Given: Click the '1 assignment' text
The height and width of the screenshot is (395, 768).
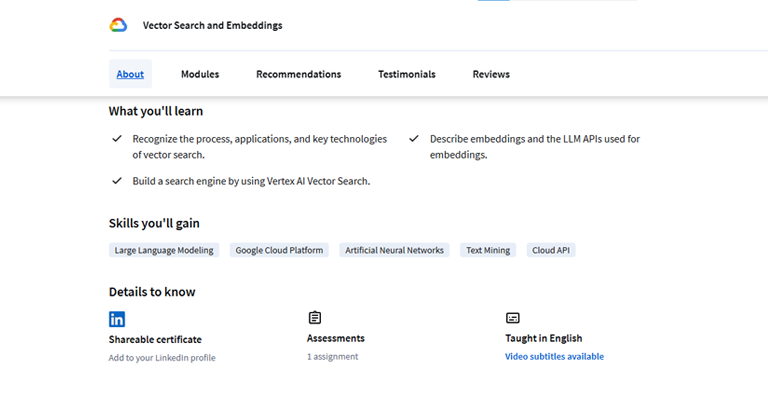Looking at the screenshot, I should point(333,357).
